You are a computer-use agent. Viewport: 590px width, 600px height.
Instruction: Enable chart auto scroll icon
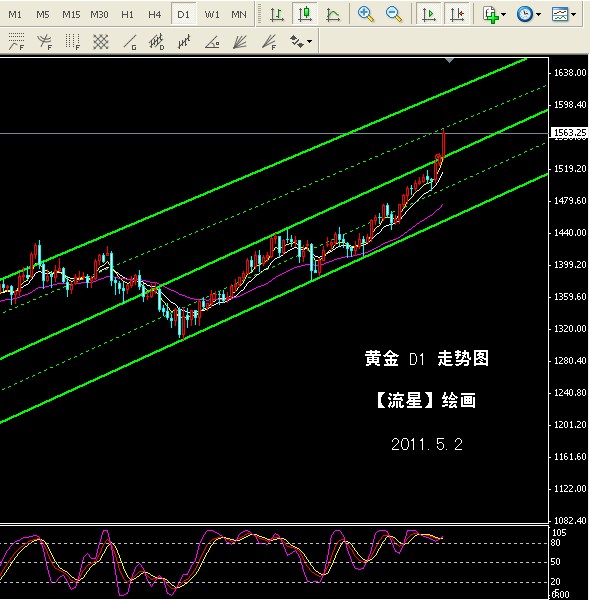coord(429,15)
